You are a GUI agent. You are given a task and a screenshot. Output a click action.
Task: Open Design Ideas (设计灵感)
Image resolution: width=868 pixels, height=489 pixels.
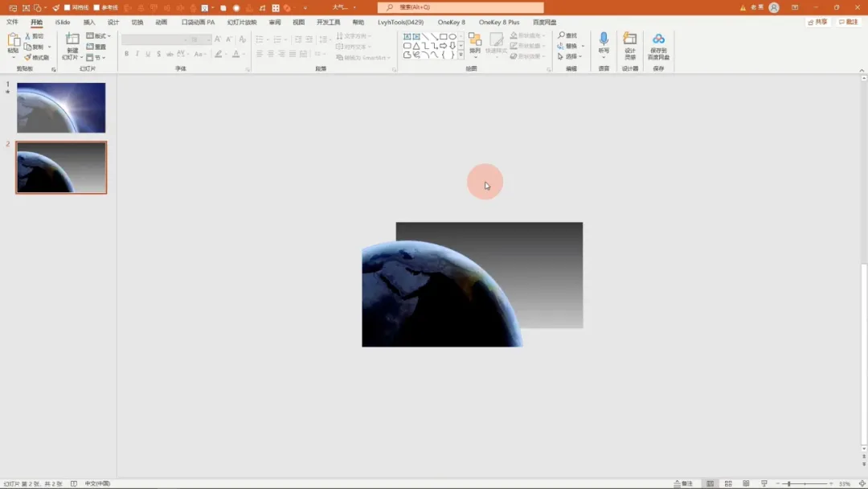629,42
